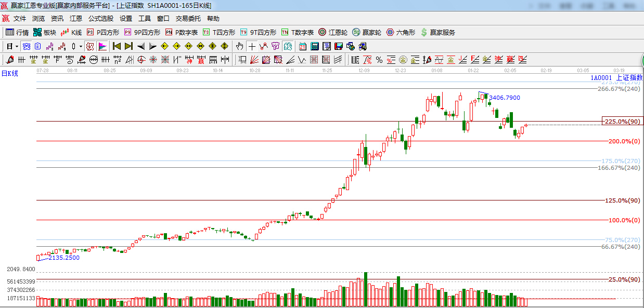This screenshot has height=308, width=644.
Task: Toggle the crosshair cursor tool
Action: [x=252, y=46]
